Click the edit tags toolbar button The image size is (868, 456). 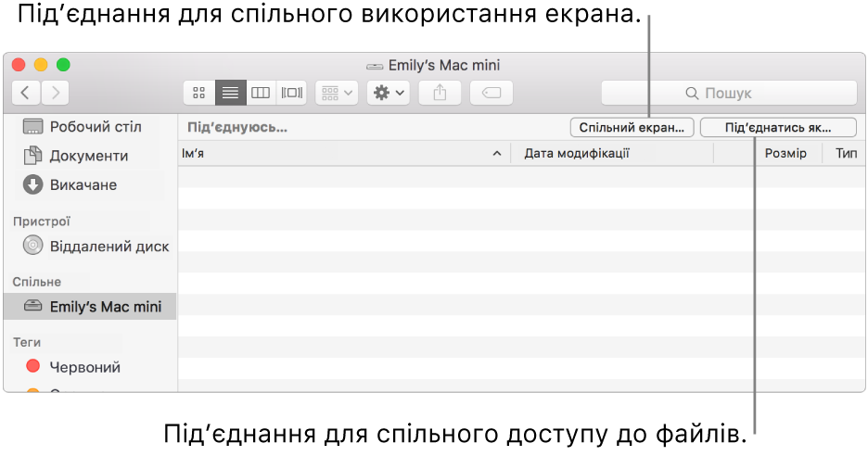[491, 93]
